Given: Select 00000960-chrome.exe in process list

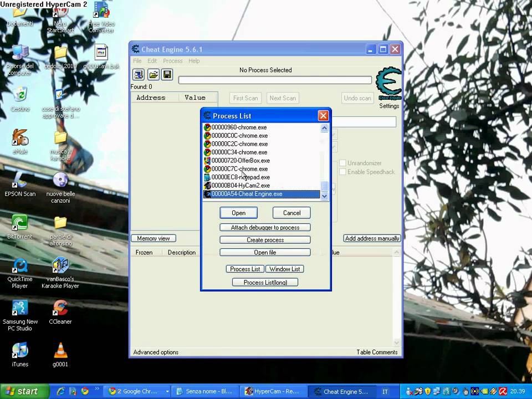Looking at the screenshot, I should coord(261,127).
